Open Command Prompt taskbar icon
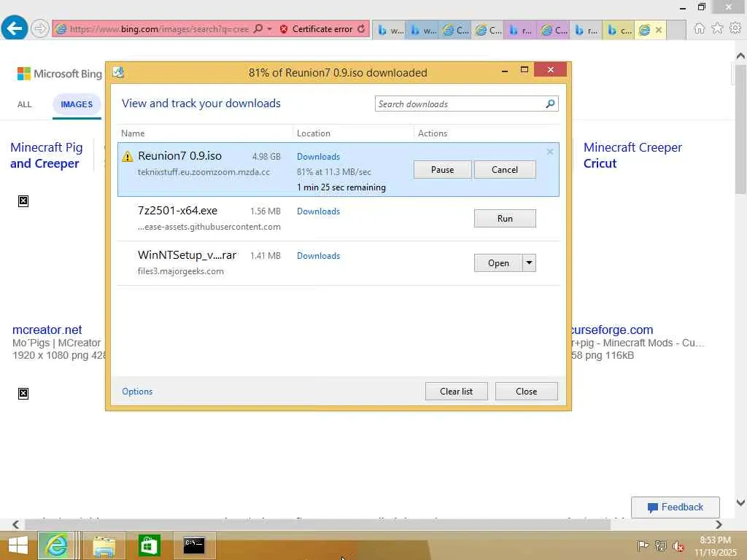The height and width of the screenshot is (560, 747). [194, 545]
